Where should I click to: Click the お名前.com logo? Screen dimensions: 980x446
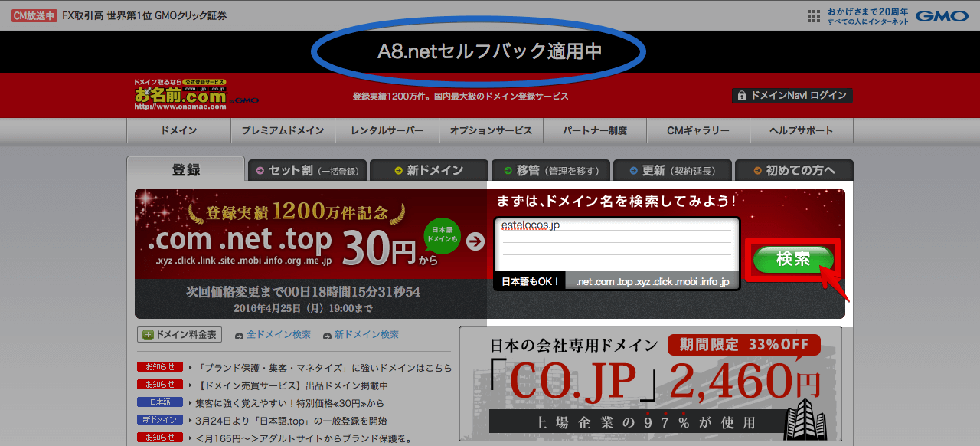pyautogui.click(x=180, y=95)
